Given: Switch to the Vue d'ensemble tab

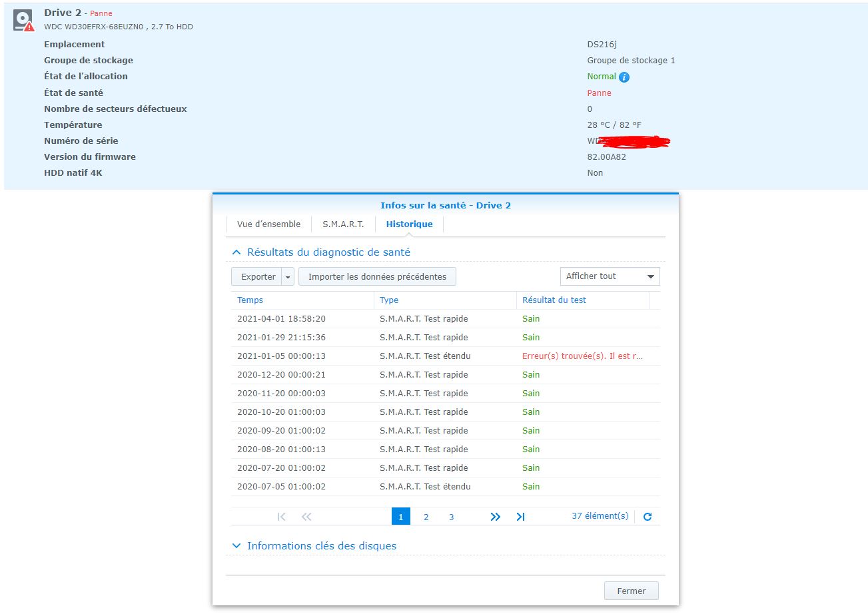Looking at the screenshot, I should (x=268, y=224).
